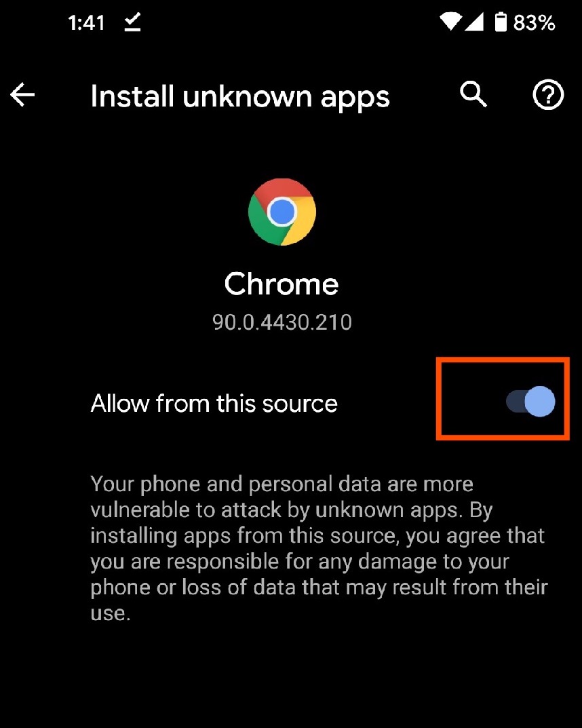Tap the Chrome app logo
The height and width of the screenshot is (728, 582).
tap(282, 212)
